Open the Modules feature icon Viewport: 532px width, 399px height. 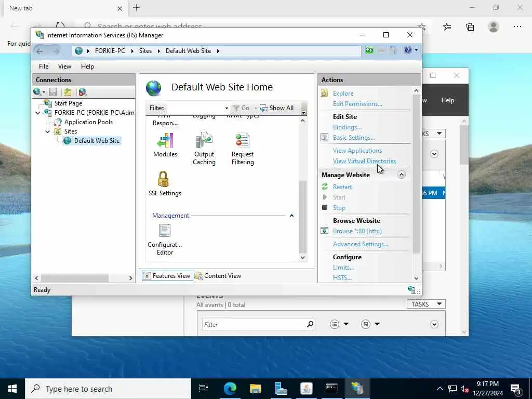165,140
